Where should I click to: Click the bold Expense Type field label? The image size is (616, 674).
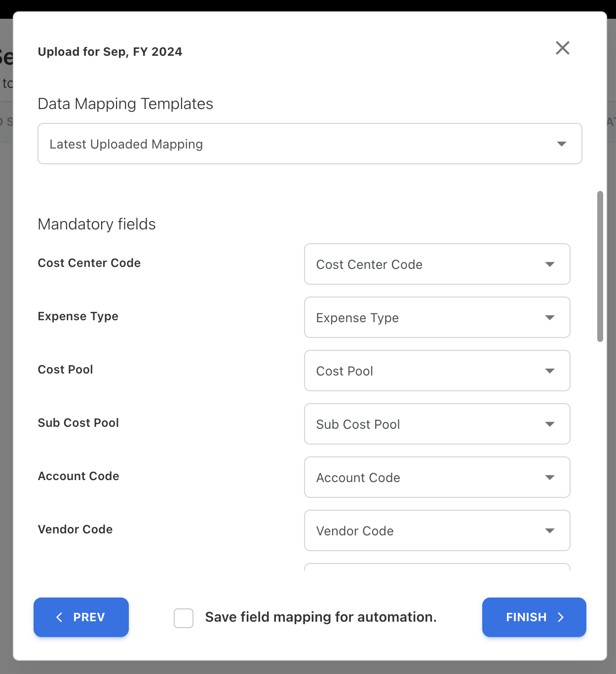point(78,316)
